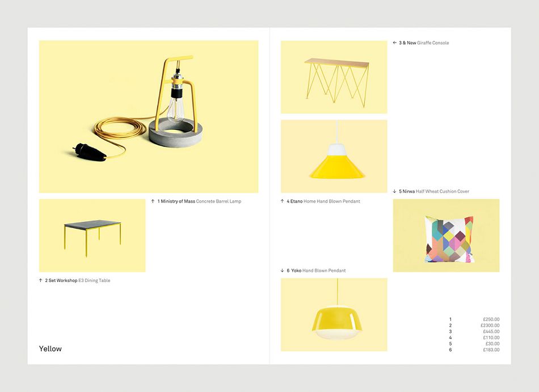
Task: Click the Giraffe Console caption
Action: [433, 43]
